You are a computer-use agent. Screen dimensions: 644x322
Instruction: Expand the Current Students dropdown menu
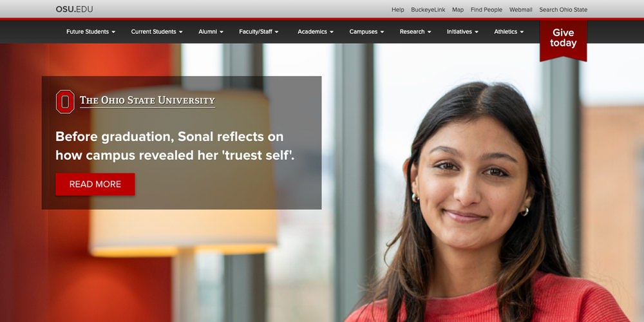tap(157, 32)
